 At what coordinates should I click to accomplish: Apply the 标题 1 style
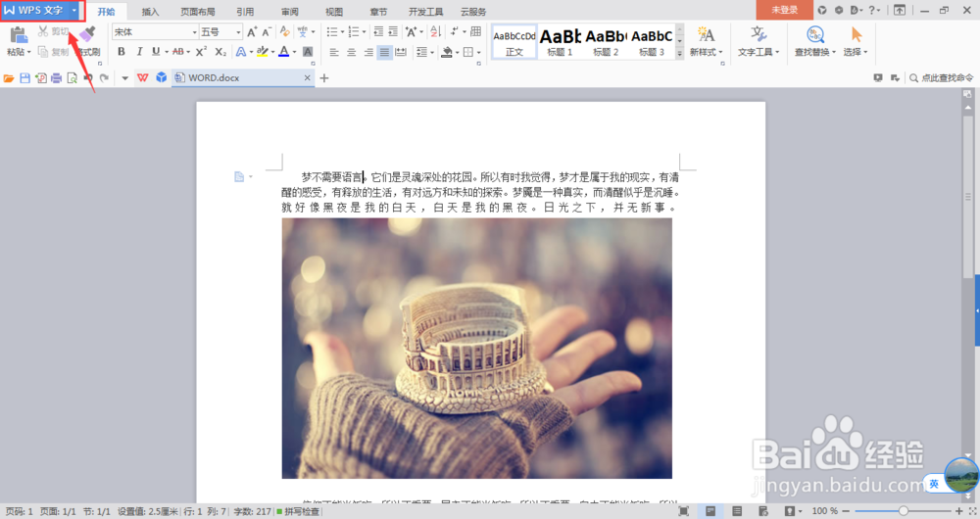(x=560, y=42)
